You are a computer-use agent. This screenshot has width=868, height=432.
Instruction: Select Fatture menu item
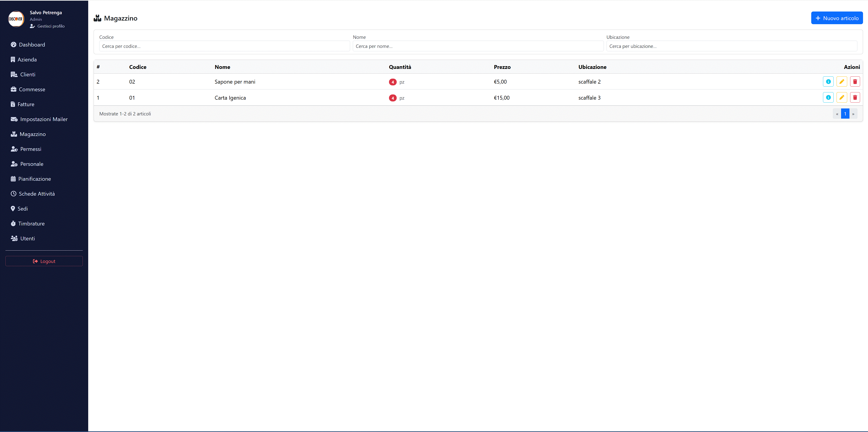26,104
